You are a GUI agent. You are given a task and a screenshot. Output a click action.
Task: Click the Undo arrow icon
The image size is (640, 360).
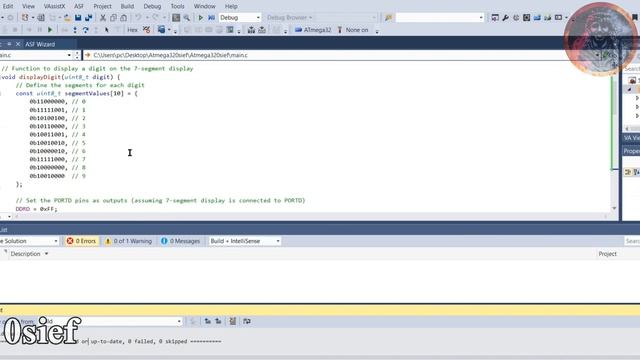tap(138, 18)
